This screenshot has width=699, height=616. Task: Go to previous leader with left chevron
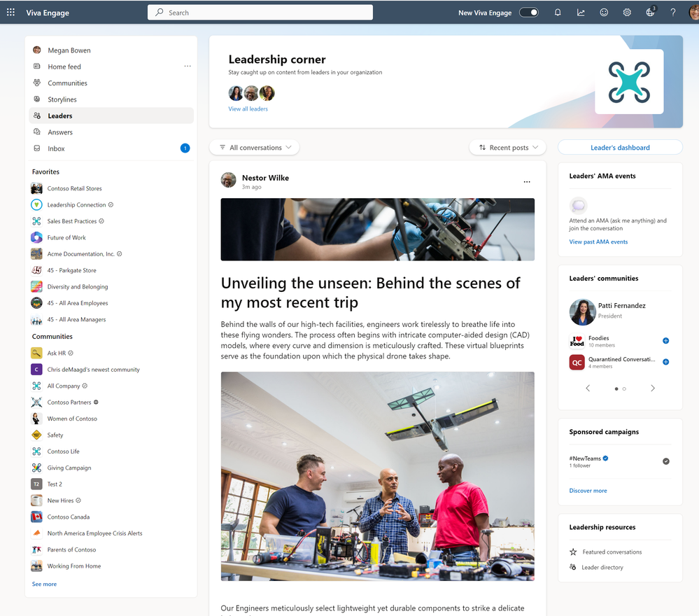(588, 388)
